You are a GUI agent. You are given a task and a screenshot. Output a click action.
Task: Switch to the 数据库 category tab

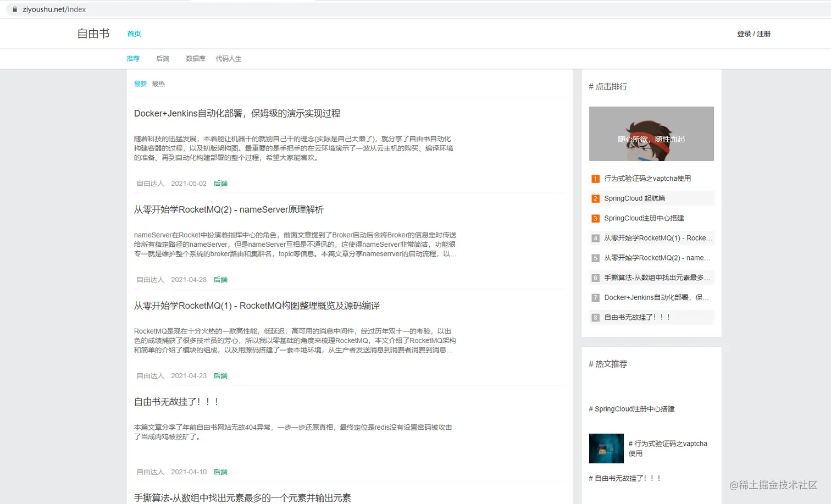(x=195, y=58)
